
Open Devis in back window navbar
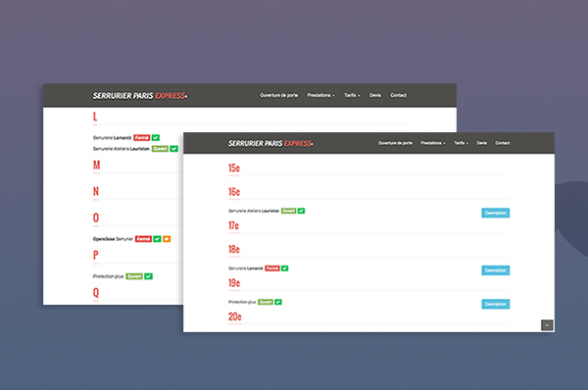click(x=375, y=95)
